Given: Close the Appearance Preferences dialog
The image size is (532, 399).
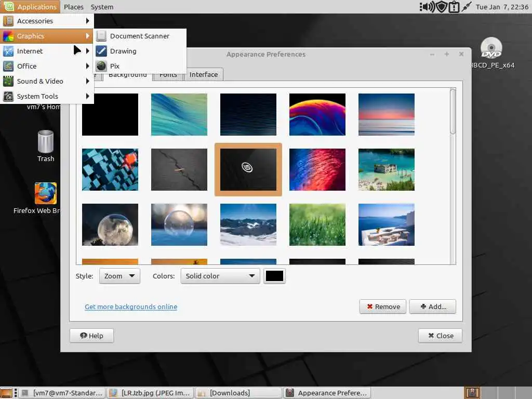Looking at the screenshot, I should tap(440, 336).
